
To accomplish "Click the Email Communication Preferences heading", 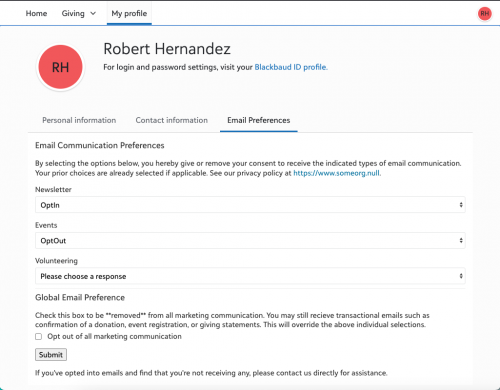I will pyautogui.click(x=100, y=145).
